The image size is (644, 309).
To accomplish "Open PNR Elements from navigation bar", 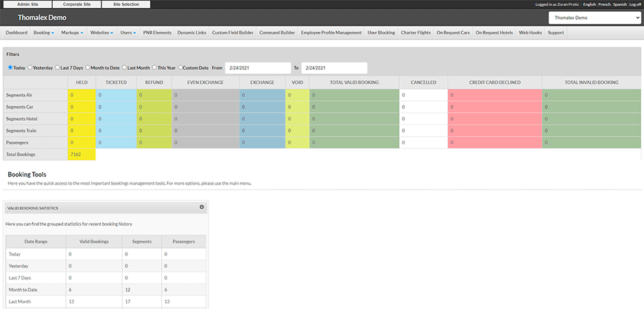I will pos(157,32).
